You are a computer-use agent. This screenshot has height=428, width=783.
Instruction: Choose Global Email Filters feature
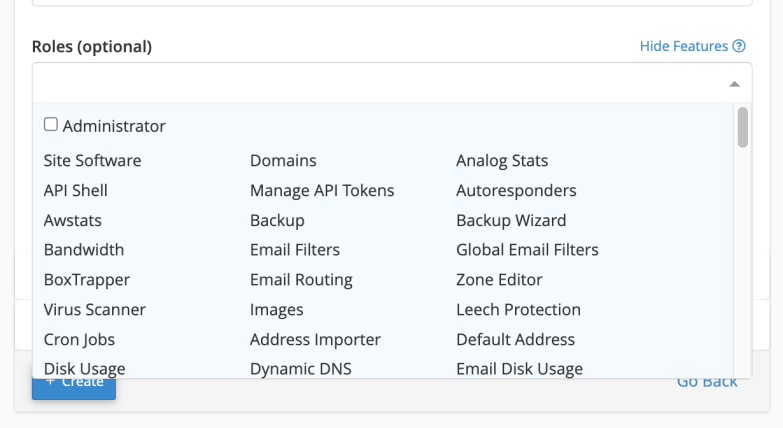pos(527,250)
